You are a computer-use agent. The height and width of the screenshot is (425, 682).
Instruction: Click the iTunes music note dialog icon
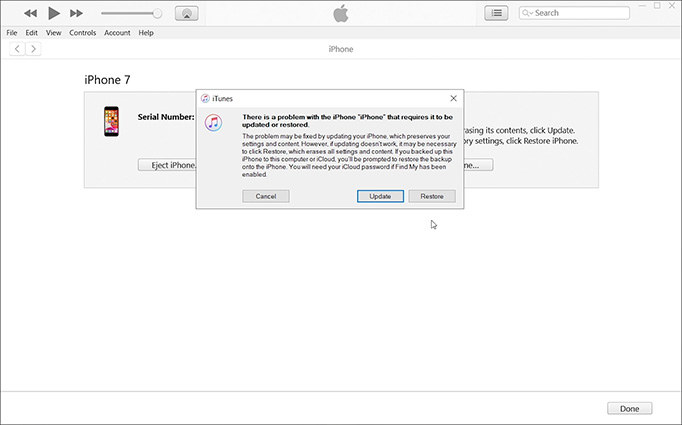(x=213, y=123)
